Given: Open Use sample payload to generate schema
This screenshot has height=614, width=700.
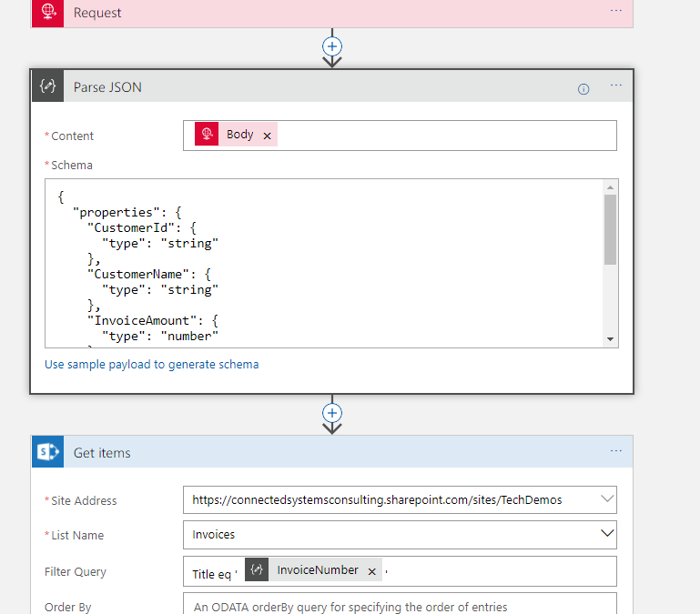Looking at the screenshot, I should click(151, 364).
